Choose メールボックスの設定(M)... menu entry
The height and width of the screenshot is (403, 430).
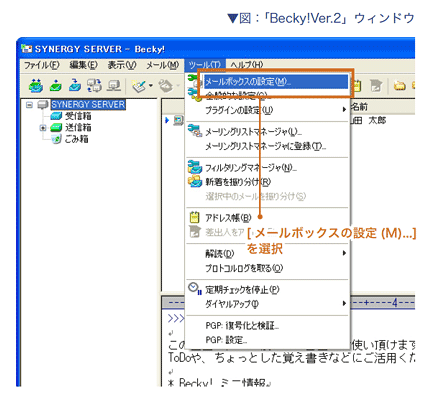(x=276, y=82)
